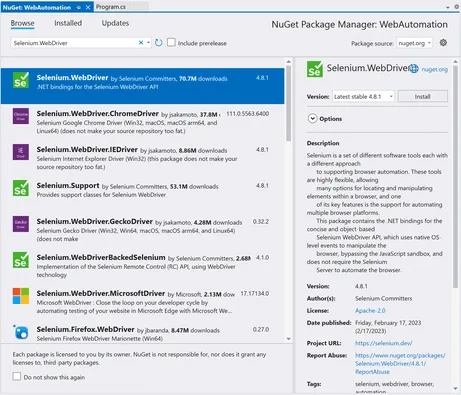Open the Version dropdown Latest stable 4.8.1

point(363,97)
